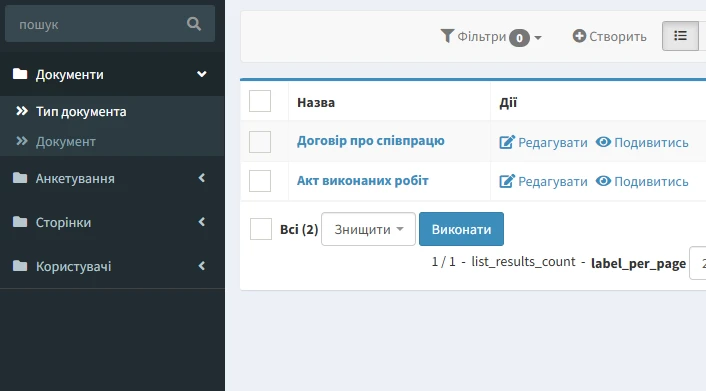Screen dimensions: 706x391
Task: Click double-chevron icon beside Тип документа
Action: [22, 111]
